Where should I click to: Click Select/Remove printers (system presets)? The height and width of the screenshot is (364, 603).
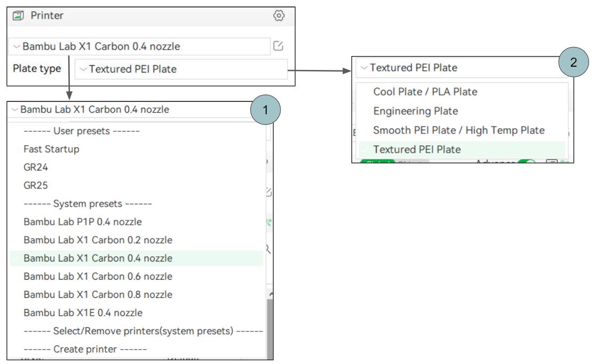tap(143, 331)
